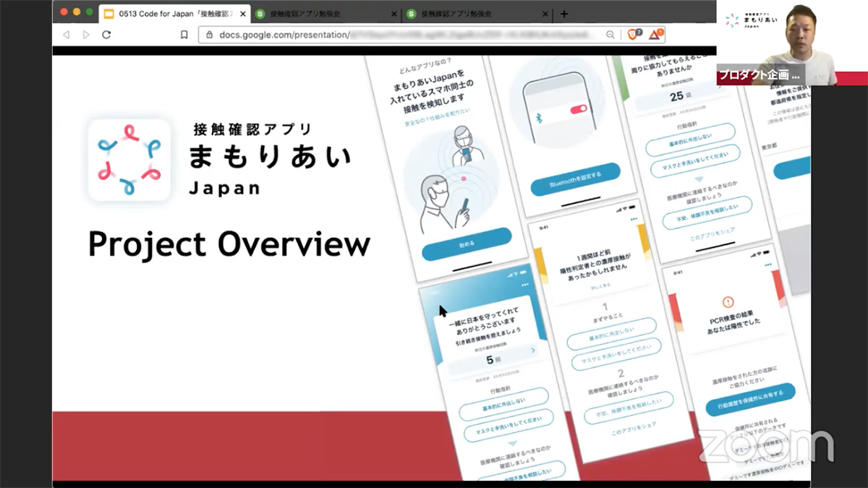Image resolution: width=868 pixels, height=488 pixels.
Task: Click the padlock icon before the URL
Action: coord(210,34)
